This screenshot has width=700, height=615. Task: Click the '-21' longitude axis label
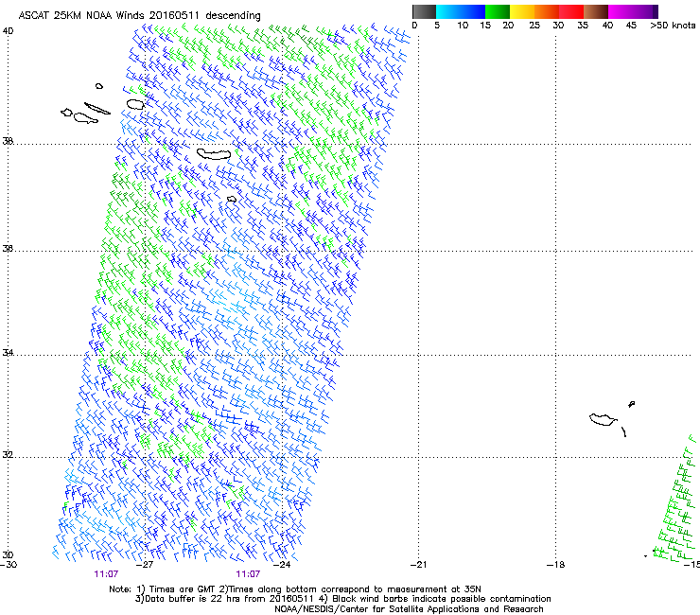(418, 565)
